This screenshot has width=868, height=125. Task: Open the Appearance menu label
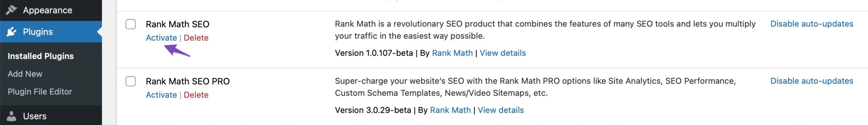(x=47, y=10)
